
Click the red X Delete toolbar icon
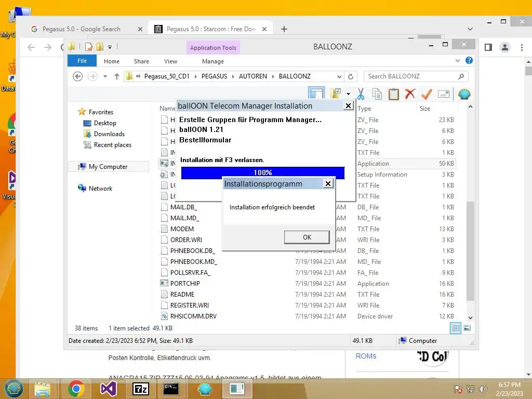click(x=410, y=94)
